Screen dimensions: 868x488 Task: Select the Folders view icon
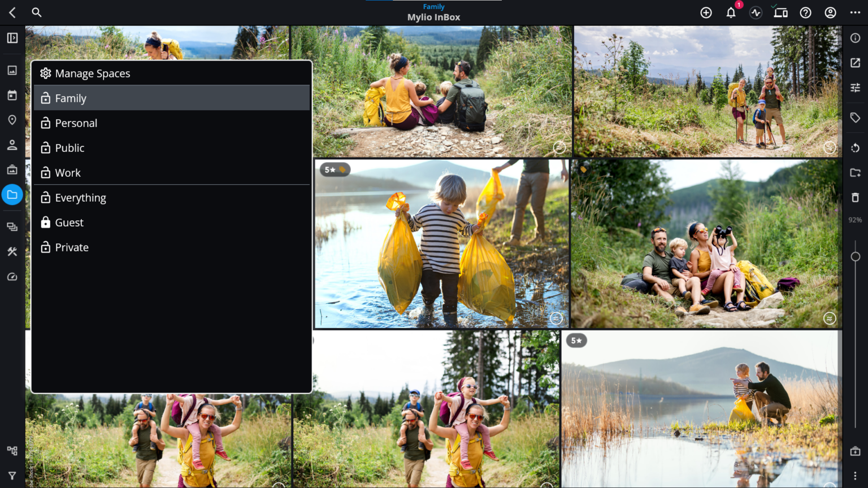tap(12, 194)
